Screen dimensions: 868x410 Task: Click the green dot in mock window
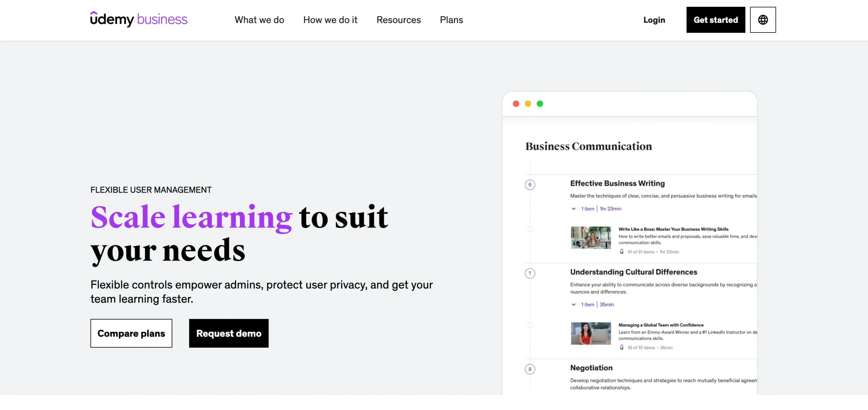pyautogui.click(x=540, y=104)
